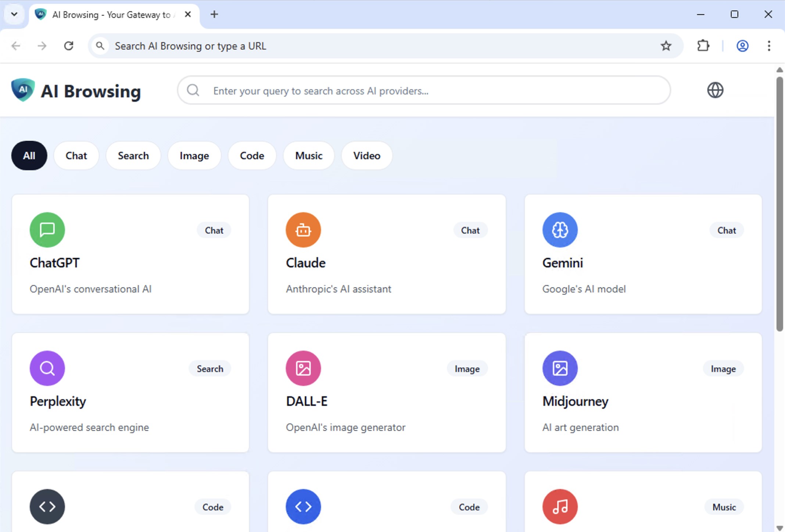Open the browser three-dot menu
The width and height of the screenshot is (785, 532).
click(769, 46)
